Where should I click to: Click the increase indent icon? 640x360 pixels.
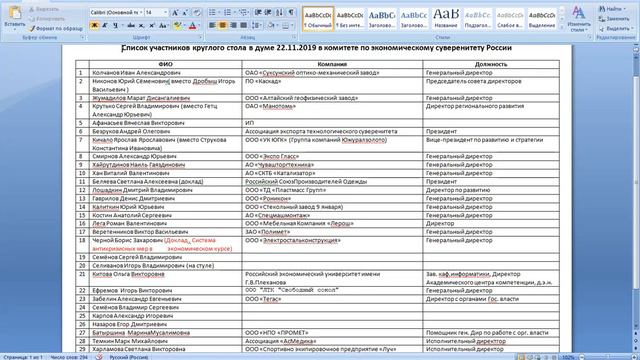[x=268, y=13]
